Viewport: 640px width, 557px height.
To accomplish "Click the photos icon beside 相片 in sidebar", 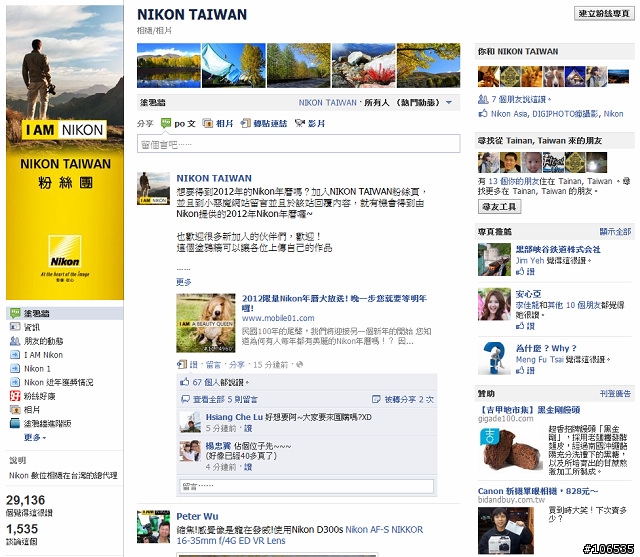I will point(15,409).
